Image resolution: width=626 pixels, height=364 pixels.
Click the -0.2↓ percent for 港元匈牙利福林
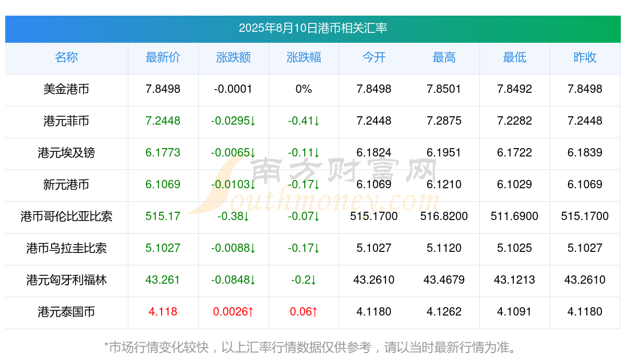pos(304,280)
